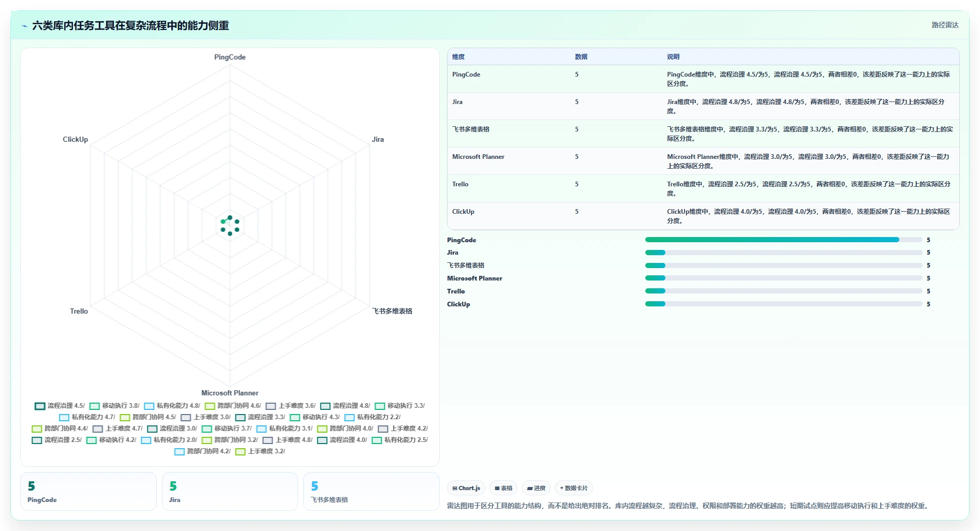Toggle legend series 移动执行 3.7/
Screen dimensions: 980x531
(227, 429)
